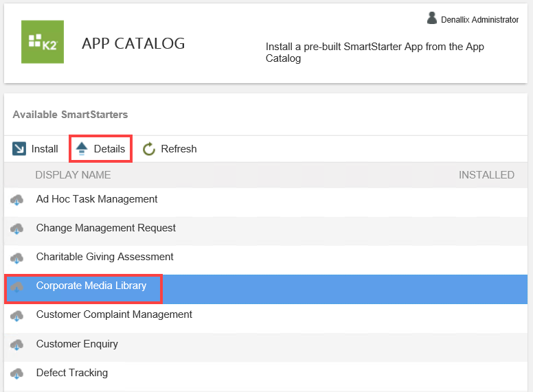Sort by the INSTALLED column header

(x=486, y=175)
